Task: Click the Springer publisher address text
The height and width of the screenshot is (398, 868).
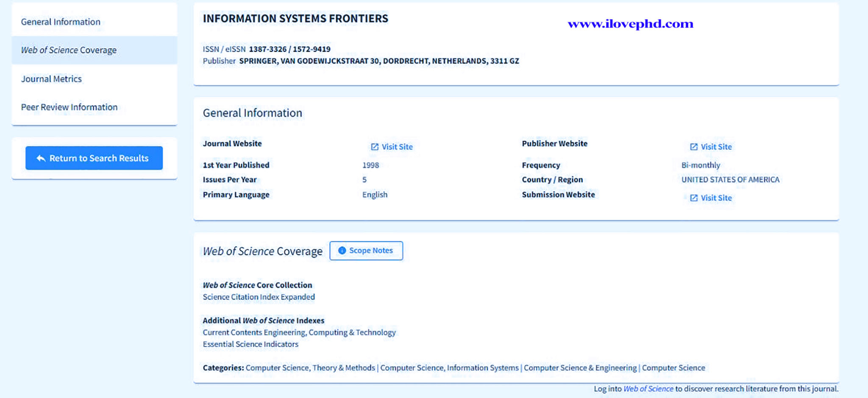Action: (379, 61)
